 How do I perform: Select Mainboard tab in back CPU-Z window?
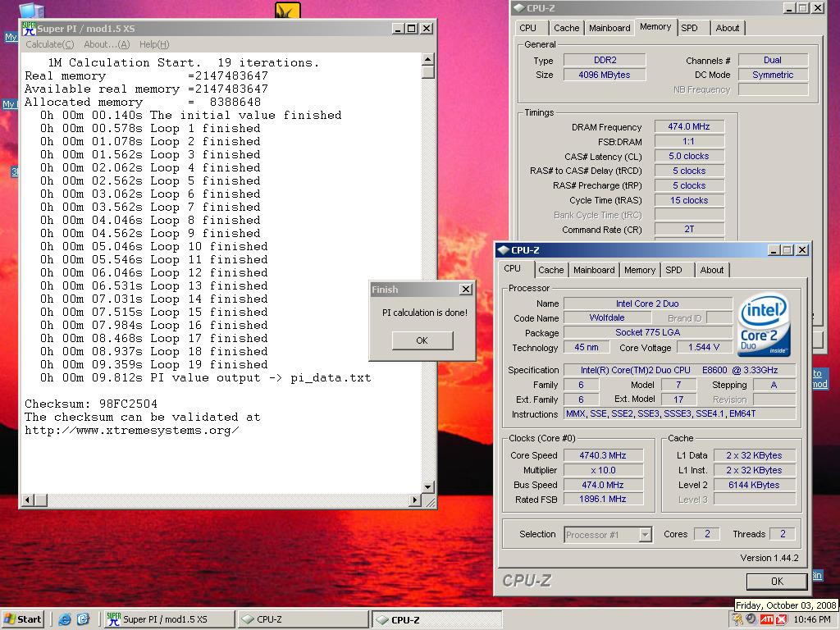[x=609, y=28]
